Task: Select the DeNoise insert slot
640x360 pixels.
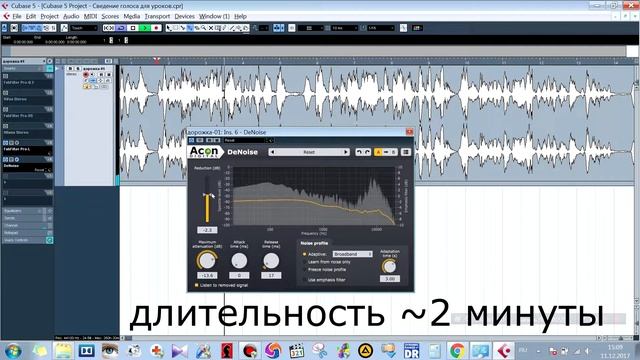Action: [x=27, y=167]
